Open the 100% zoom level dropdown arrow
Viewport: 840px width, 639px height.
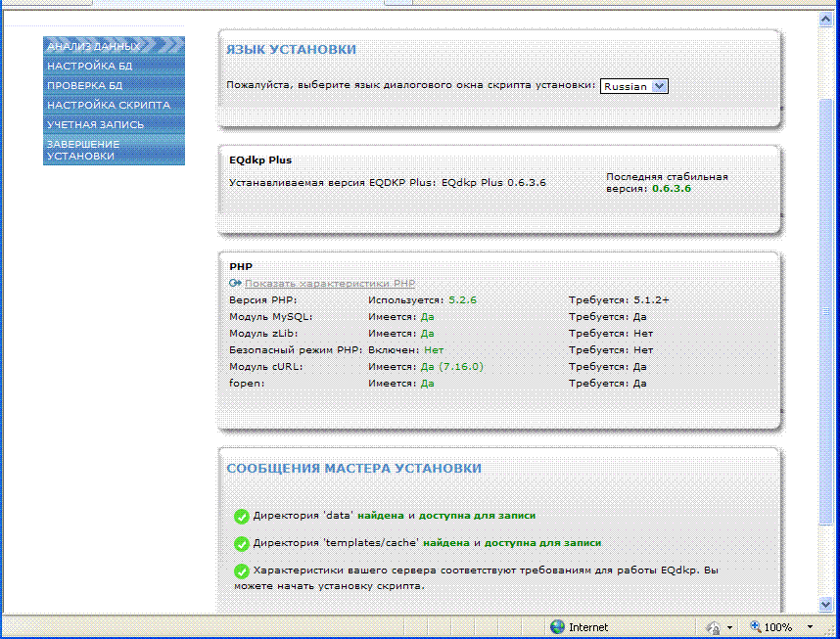(x=810, y=626)
